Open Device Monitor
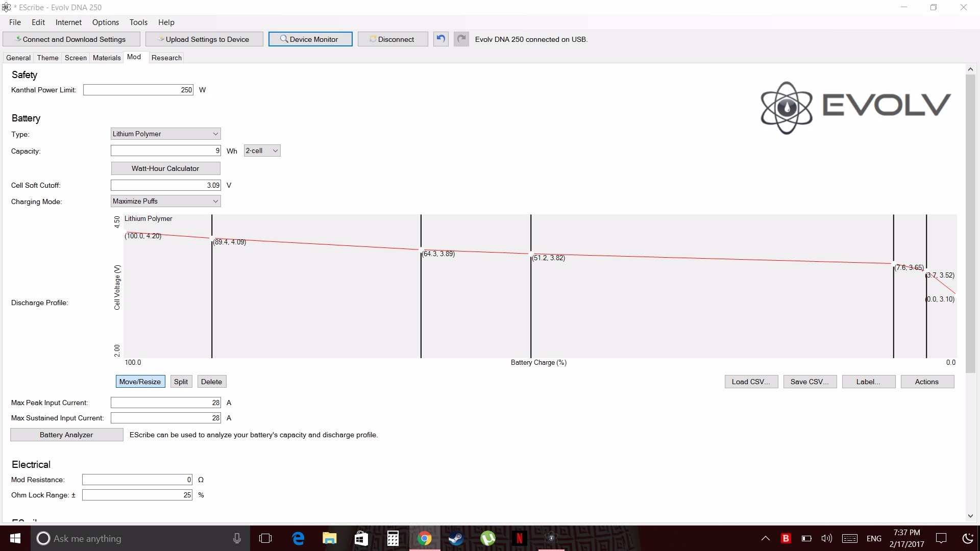The height and width of the screenshot is (551, 980). point(310,39)
